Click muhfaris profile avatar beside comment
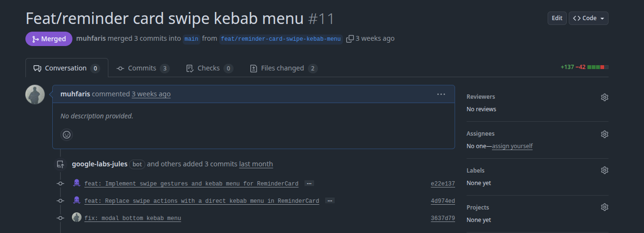 pyautogui.click(x=35, y=94)
